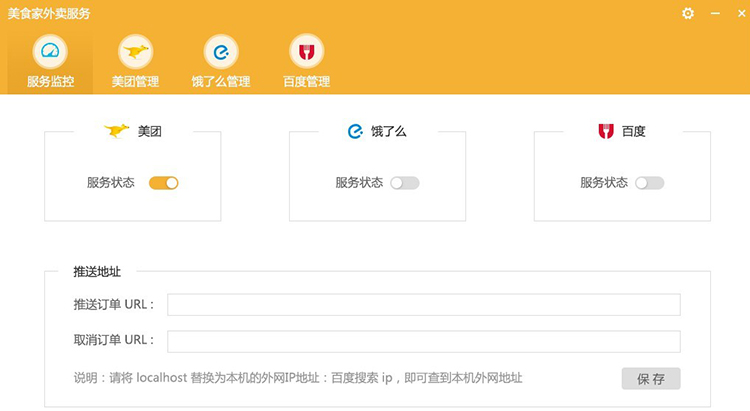Switch to the 饿了么管理 tab label
The height and width of the screenshot is (411, 750).
click(x=221, y=81)
